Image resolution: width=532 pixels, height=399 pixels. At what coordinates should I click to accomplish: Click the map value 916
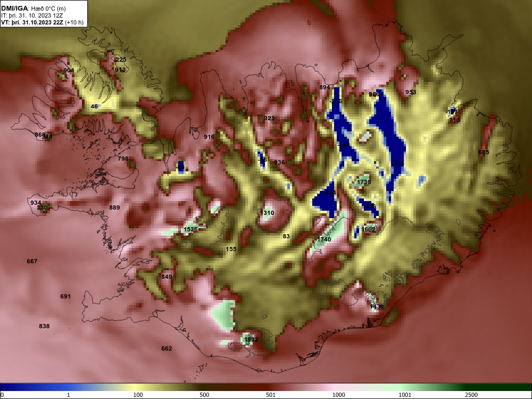[x=209, y=137]
